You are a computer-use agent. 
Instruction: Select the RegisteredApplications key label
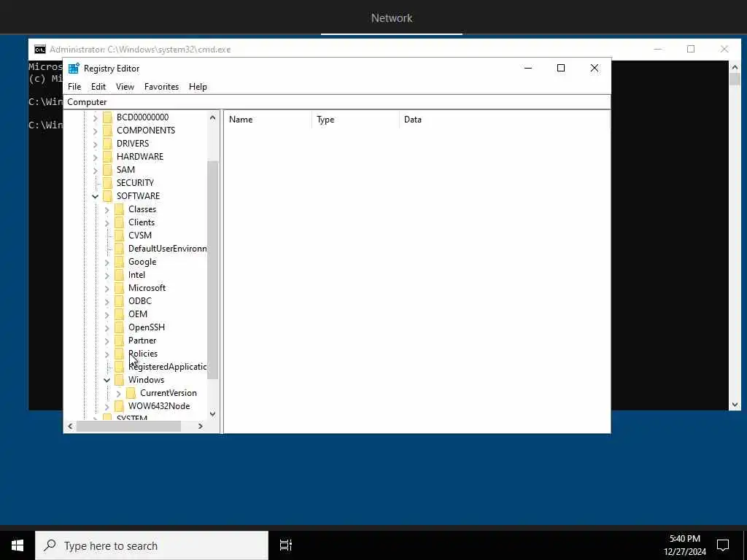tap(167, 367)
